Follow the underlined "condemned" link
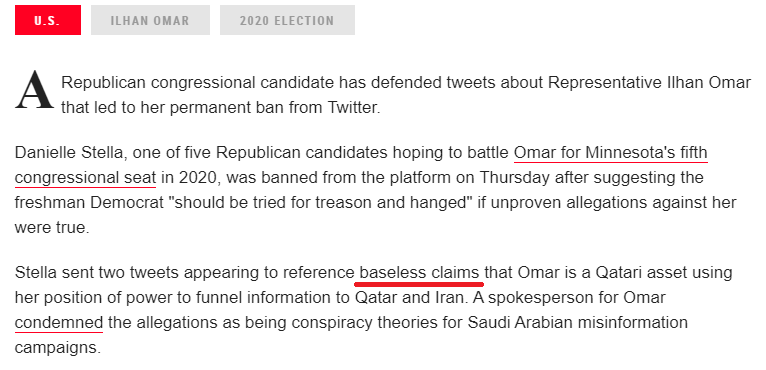Screen dimensions: 766x370 click(x=59, y=323)
